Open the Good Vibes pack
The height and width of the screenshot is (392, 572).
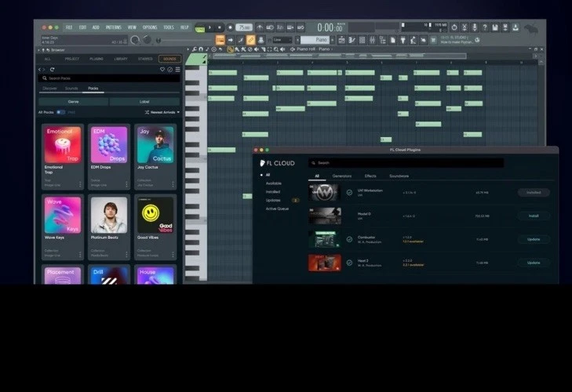click(x=155, y=227)
